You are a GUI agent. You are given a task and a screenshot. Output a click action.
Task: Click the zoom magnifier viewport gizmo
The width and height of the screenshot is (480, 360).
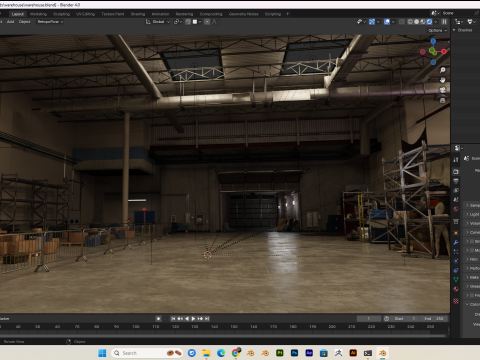(442, 70)
